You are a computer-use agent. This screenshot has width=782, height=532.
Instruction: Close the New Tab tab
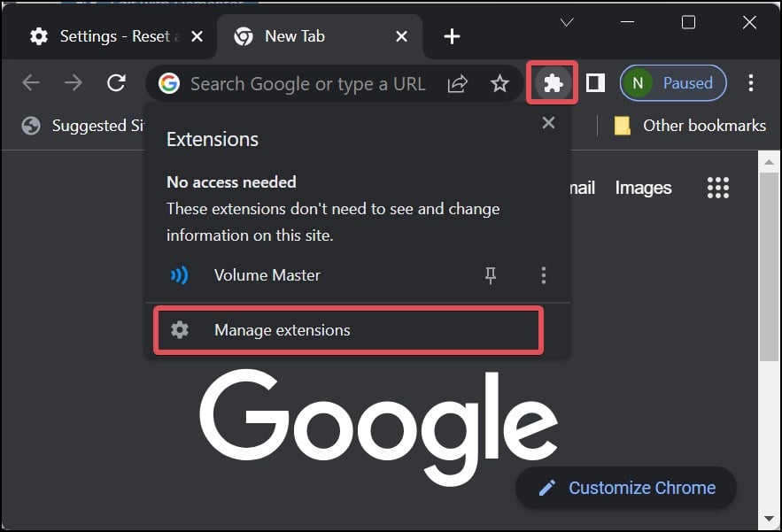(401, 36)
